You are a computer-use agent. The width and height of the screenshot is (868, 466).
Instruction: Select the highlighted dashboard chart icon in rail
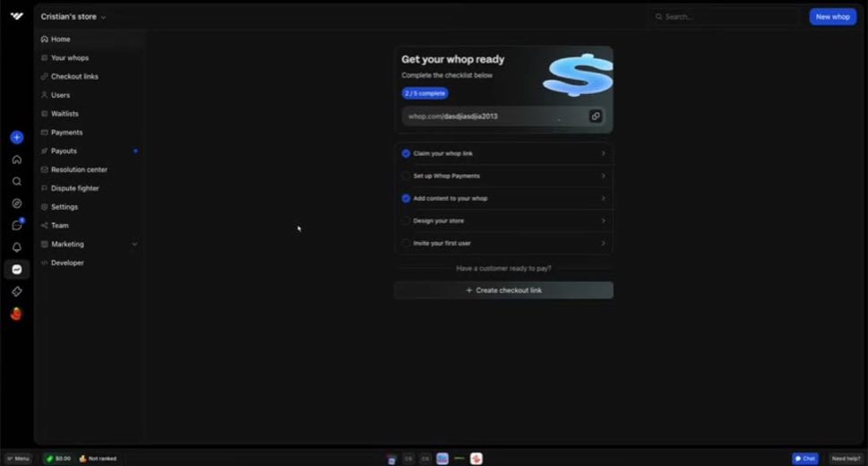(x=17, y=269)
